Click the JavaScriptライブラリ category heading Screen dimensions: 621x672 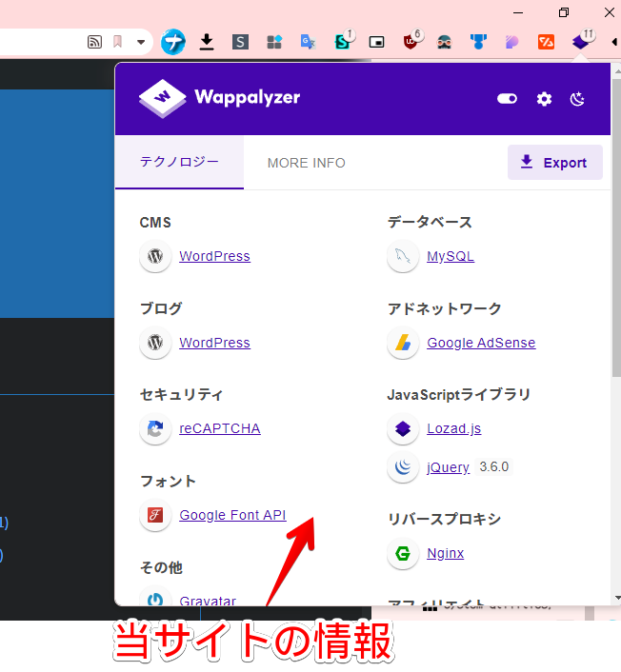(x=459, y=394)
